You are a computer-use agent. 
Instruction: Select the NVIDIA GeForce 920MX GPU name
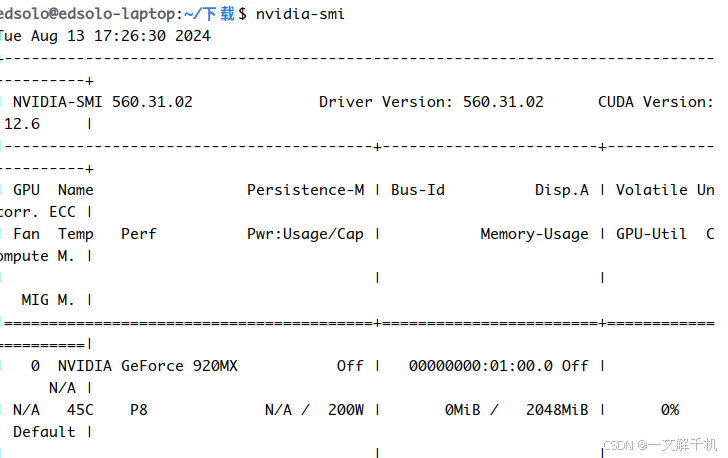[147, 366]
